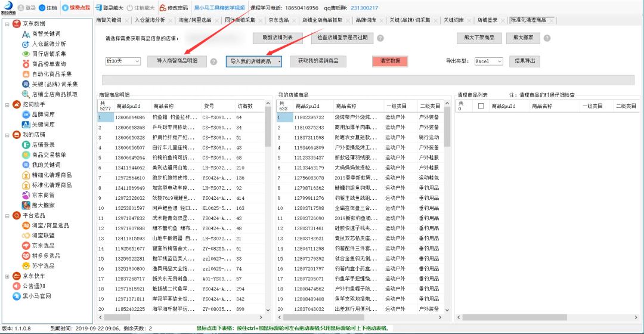Viewport: 644px width, 334px height.
Task: Expand the 京东快车 tree node
Action: click(x=6, y=276)
